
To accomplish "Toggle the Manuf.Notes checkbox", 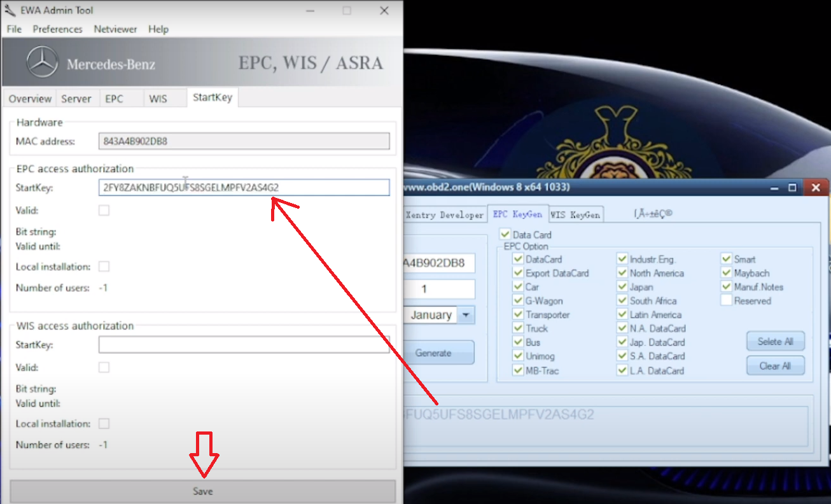I will [x=726, y=287].
